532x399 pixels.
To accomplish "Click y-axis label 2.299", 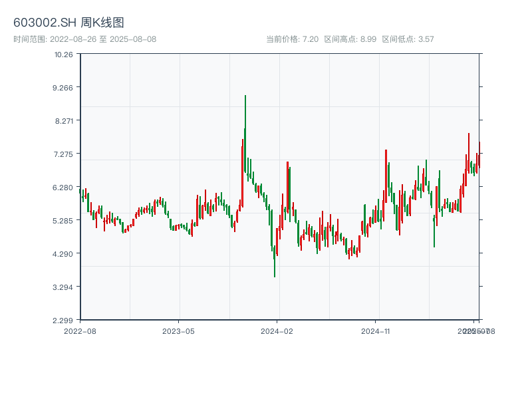I will (x=63, y=321).
